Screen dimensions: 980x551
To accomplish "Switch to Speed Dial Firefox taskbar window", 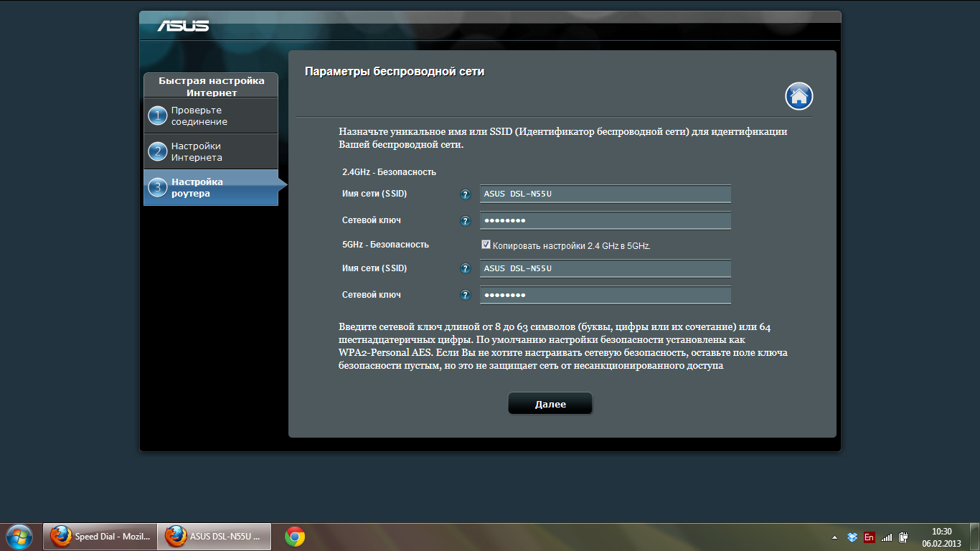I will click(x=100, y=537).
